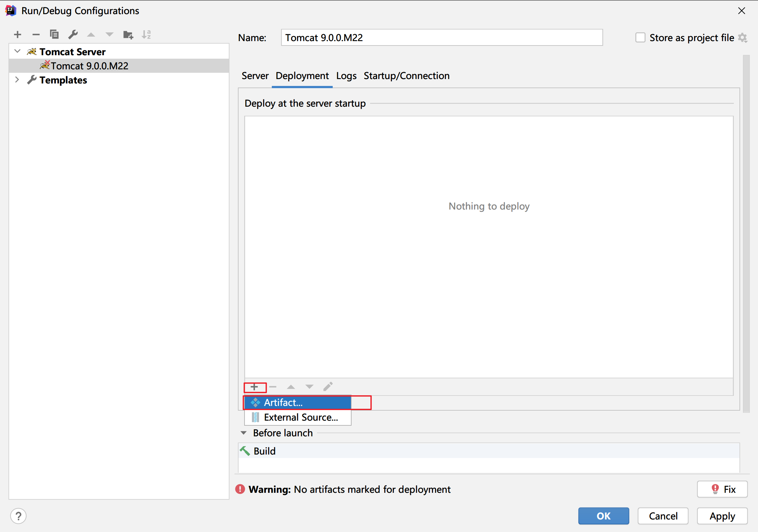Open the Startup/Connection tab

pos(406,76)
